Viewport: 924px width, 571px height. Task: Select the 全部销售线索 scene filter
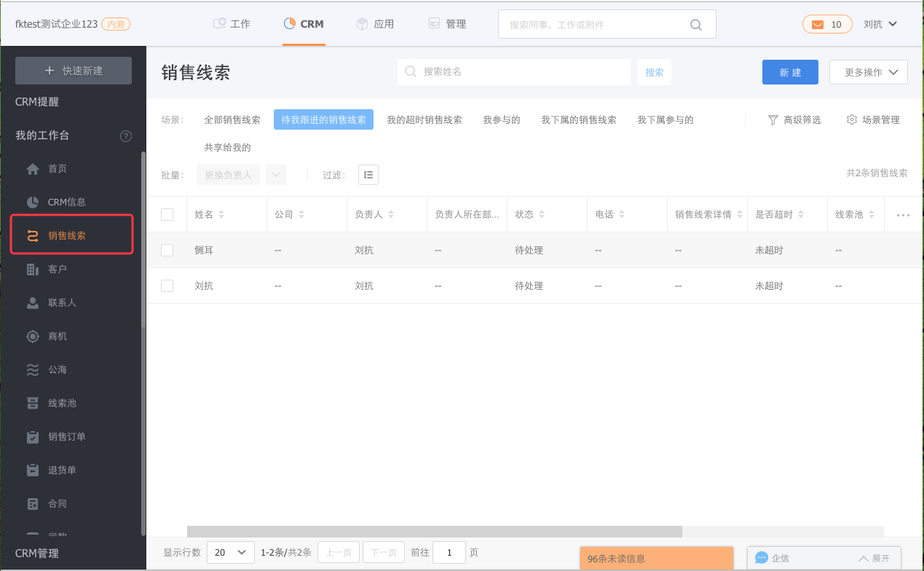(232, 120)
